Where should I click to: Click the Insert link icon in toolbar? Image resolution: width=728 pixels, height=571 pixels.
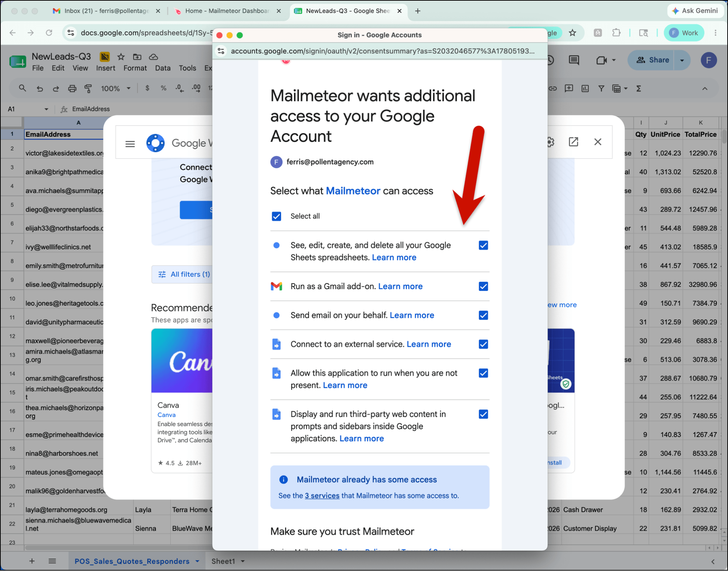[553, 88]
